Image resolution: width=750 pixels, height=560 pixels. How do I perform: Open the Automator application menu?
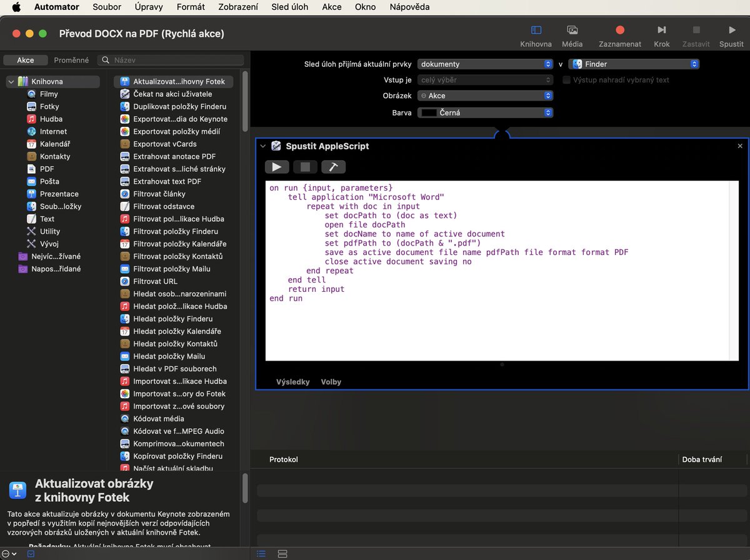pyautogui.click(x=57, y=7)
